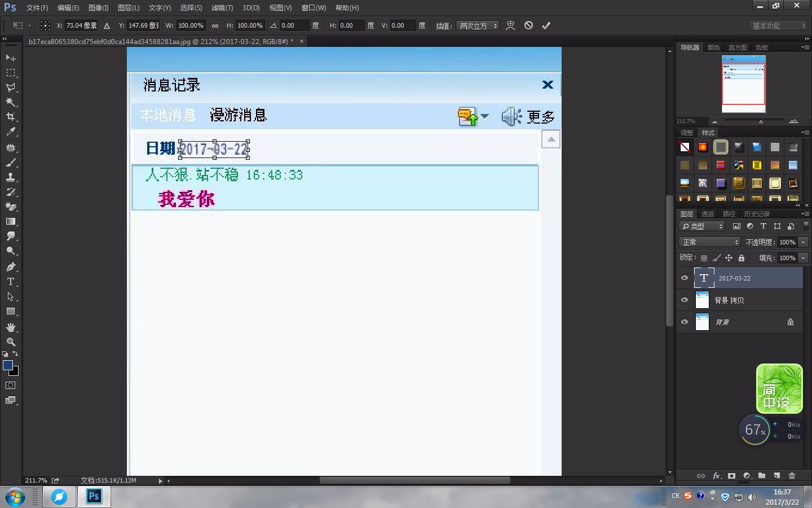
Task: Select the Brush tool
Action: (11, 163)
